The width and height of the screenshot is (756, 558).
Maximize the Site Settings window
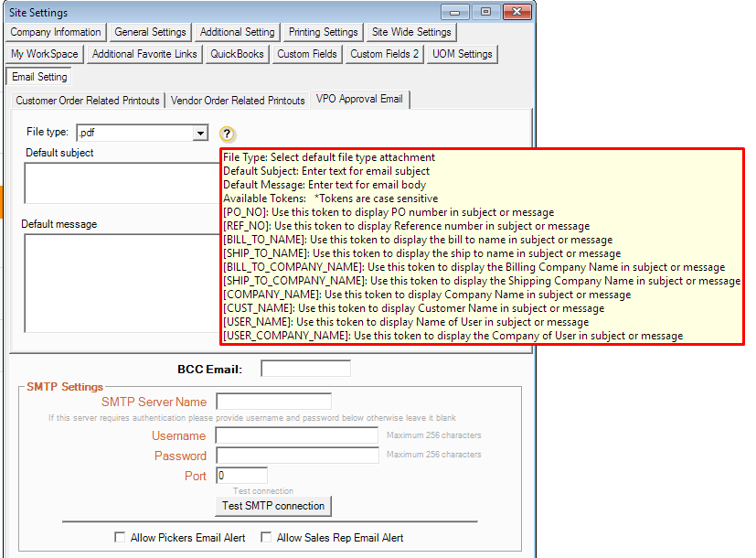coord(485,12)
